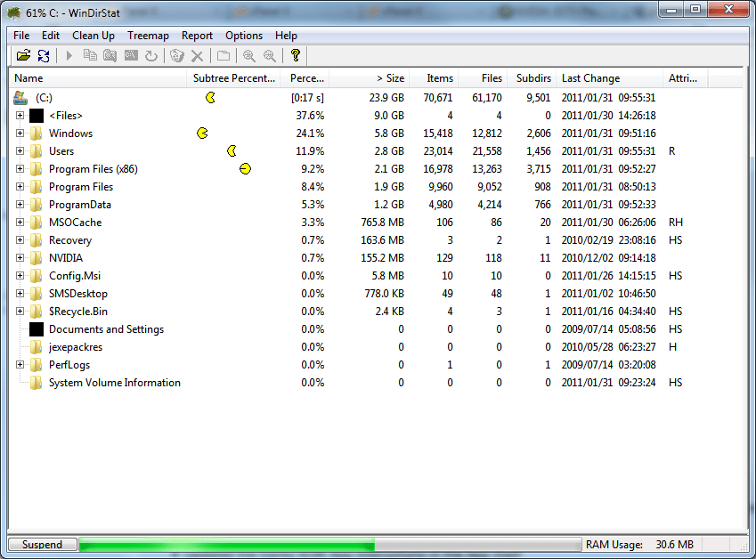Open the File menu
756x559 pixels.
[x=21, y=36]
